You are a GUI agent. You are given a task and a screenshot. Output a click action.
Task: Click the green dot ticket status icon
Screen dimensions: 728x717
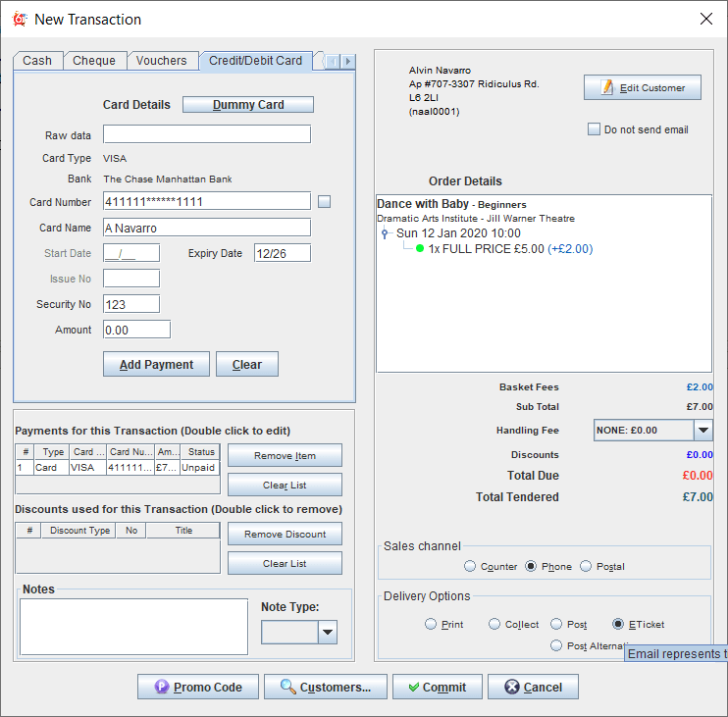420,249
